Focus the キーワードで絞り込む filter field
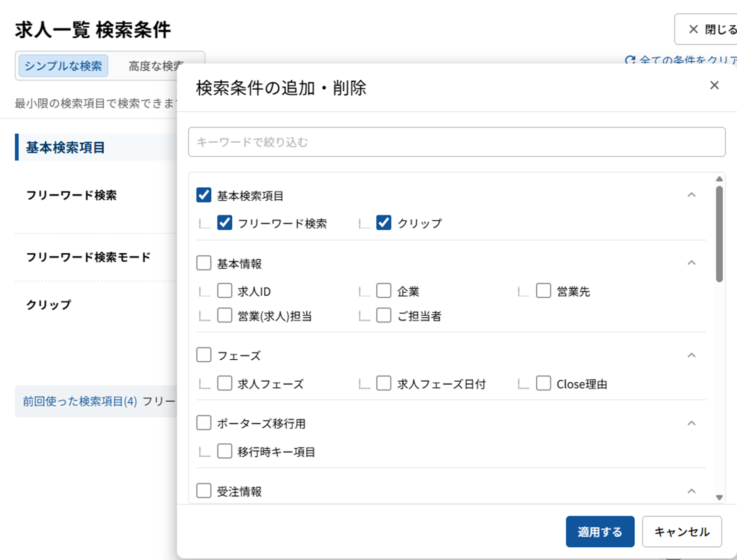 coord(456,142)
